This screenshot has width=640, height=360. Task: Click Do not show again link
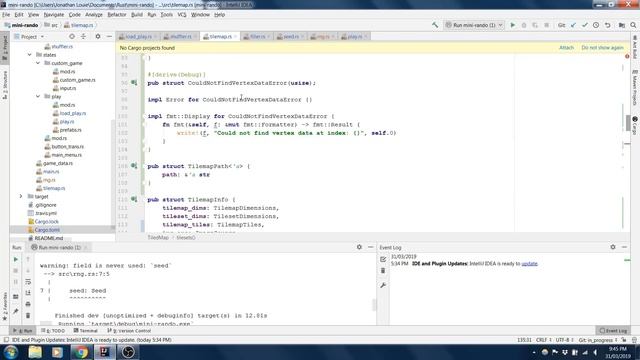tap(602, 48)
